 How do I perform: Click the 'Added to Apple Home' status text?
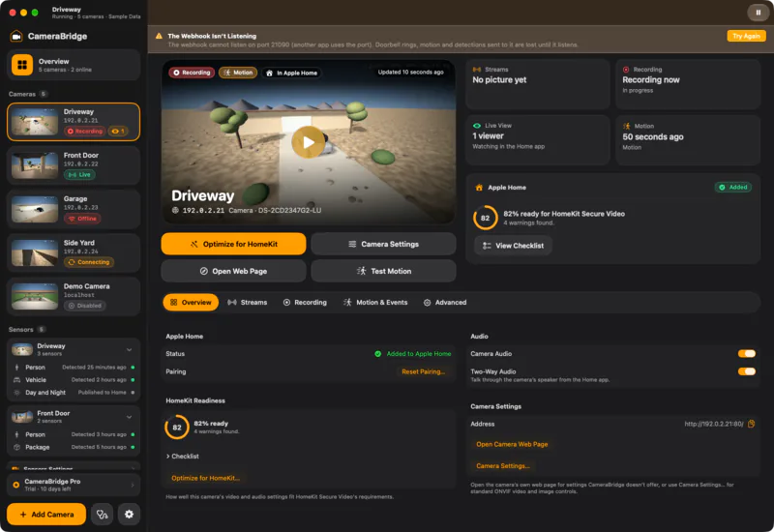(x=418, y=354)
